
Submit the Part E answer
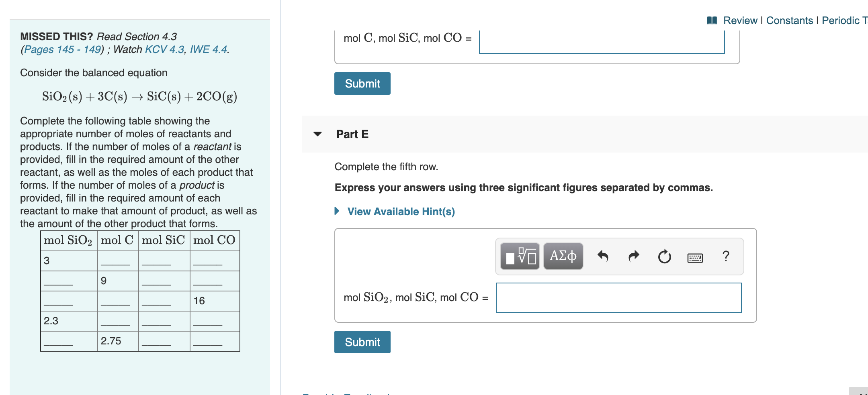coord(362,342)
